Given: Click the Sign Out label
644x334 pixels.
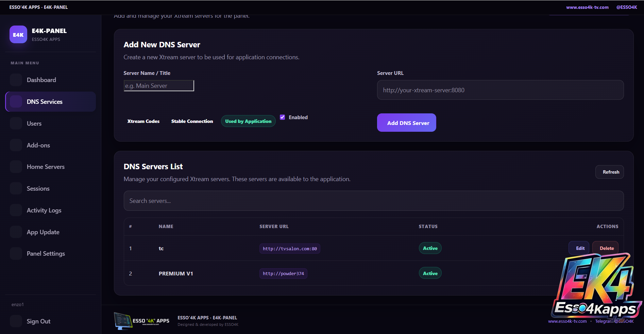Looking at the screenshot, I should [x=38, y=321].
